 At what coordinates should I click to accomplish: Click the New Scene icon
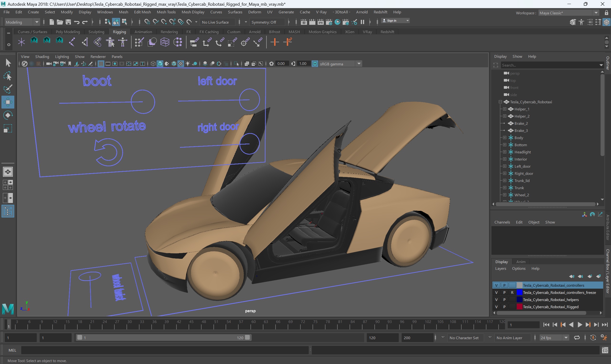[52, 22]
